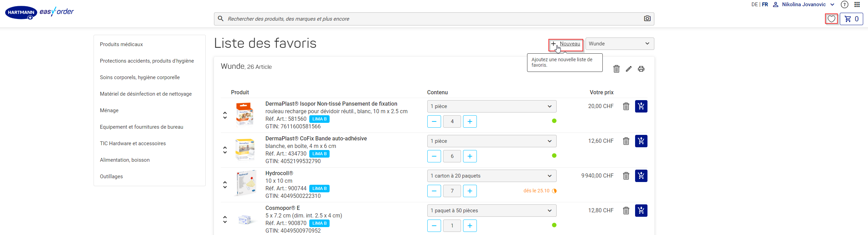The height and width of the screenshot is (235, 868).
Task: Remove DermaPlast CoFix from favorites
Action: (x=626, y=141)
